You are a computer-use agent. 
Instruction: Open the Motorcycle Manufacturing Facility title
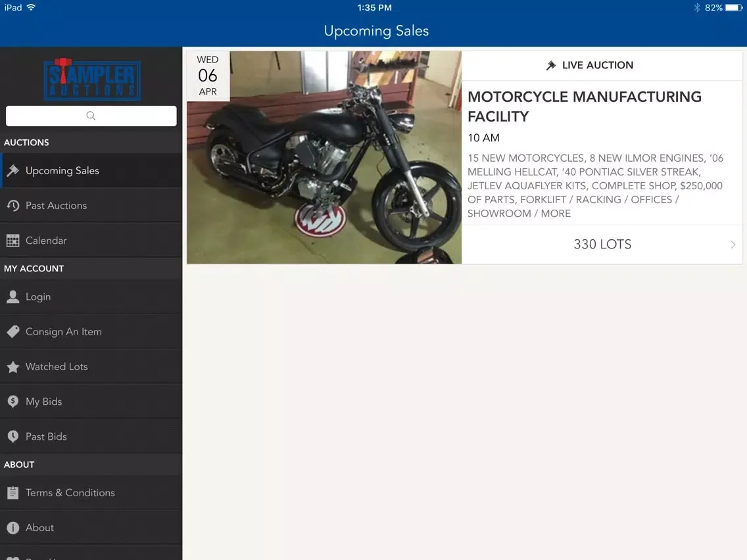point(585,106)
